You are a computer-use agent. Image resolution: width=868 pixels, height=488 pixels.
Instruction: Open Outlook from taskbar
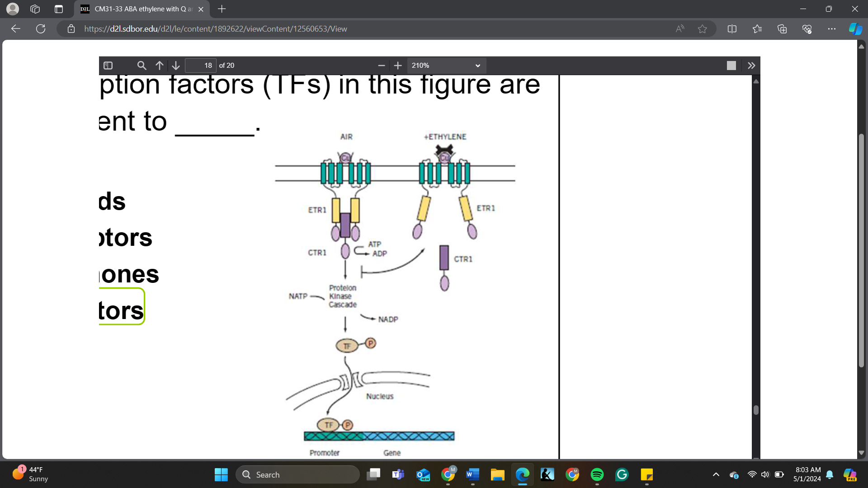[423, 474]
